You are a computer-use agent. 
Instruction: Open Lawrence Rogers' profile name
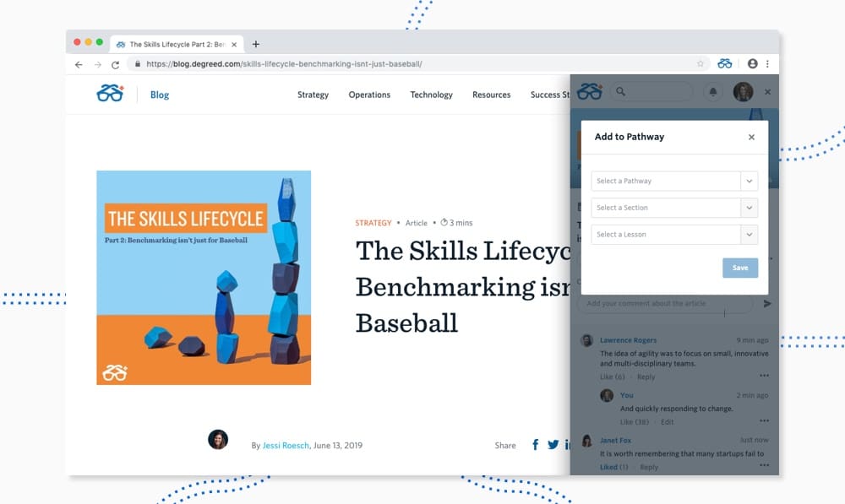click(x=629, y=340)
